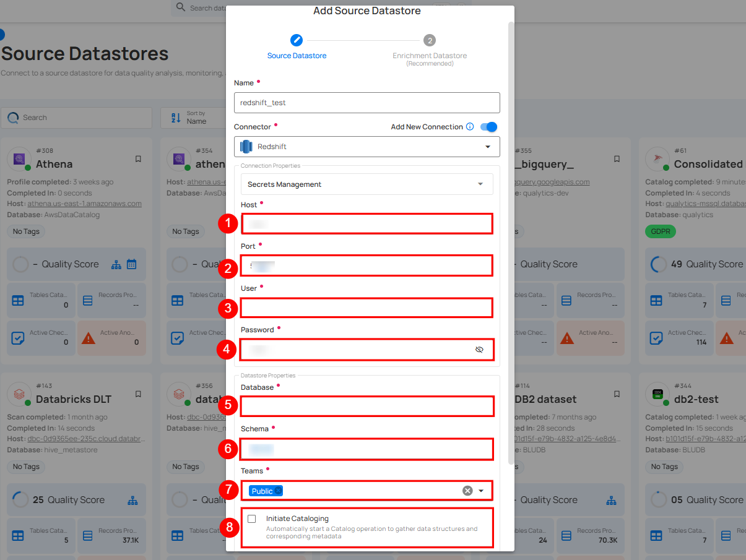746x560 pixels.
Task: Enable the Initiate Cataloging checkbox
Action: point(251,519)
